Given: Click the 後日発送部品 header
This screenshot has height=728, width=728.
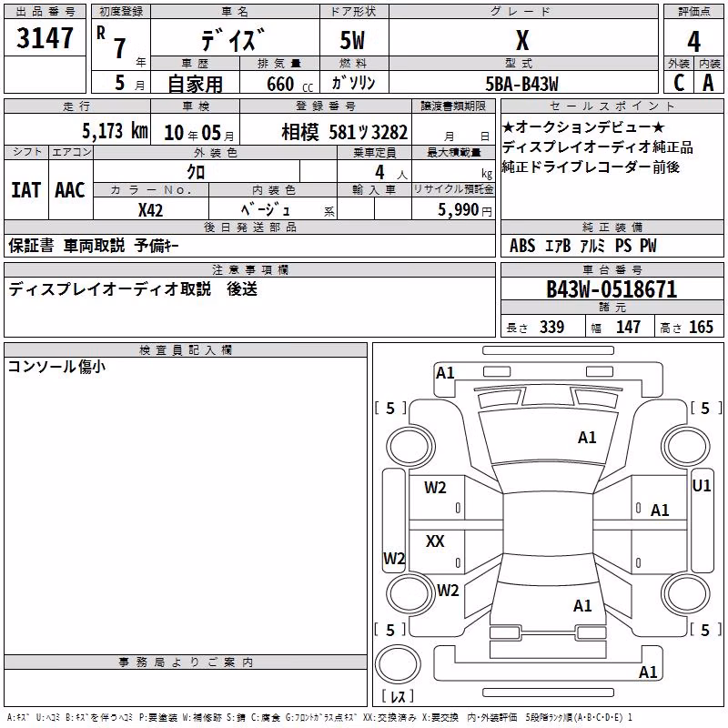Looking at the screenshot, I should (249, 227).
